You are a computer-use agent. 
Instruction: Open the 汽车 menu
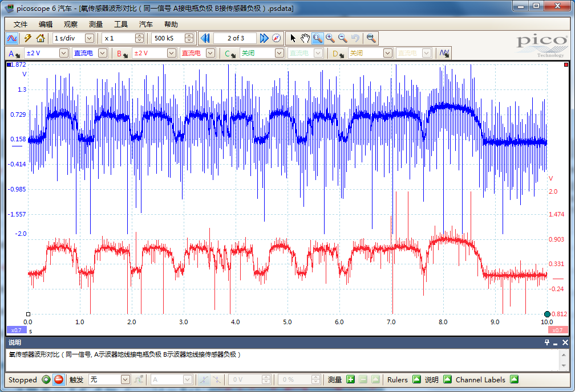(145, 24)
